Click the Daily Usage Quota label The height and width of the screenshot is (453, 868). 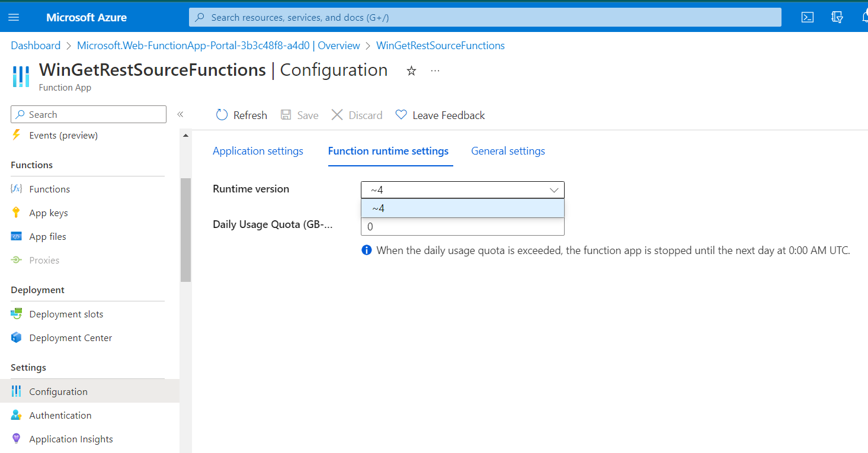click(x=273, y=224)
